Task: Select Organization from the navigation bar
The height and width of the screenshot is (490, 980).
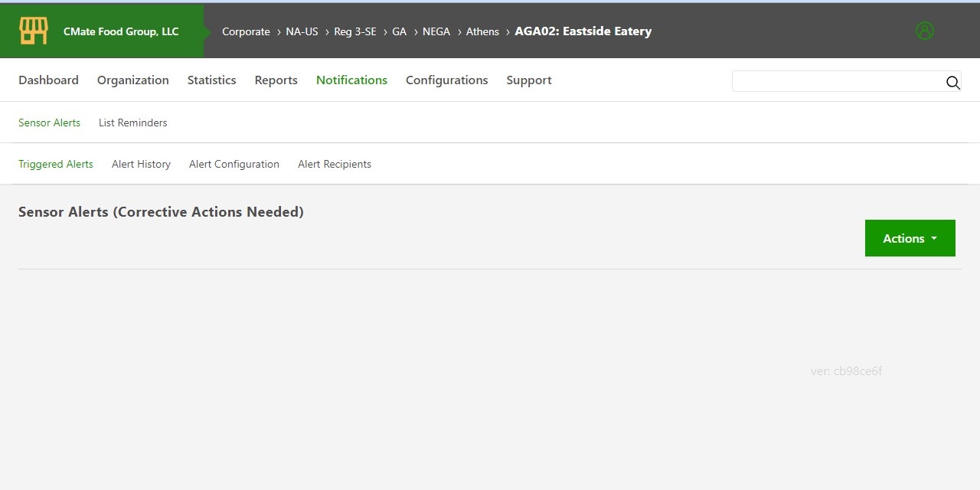Action: (132, 80)
